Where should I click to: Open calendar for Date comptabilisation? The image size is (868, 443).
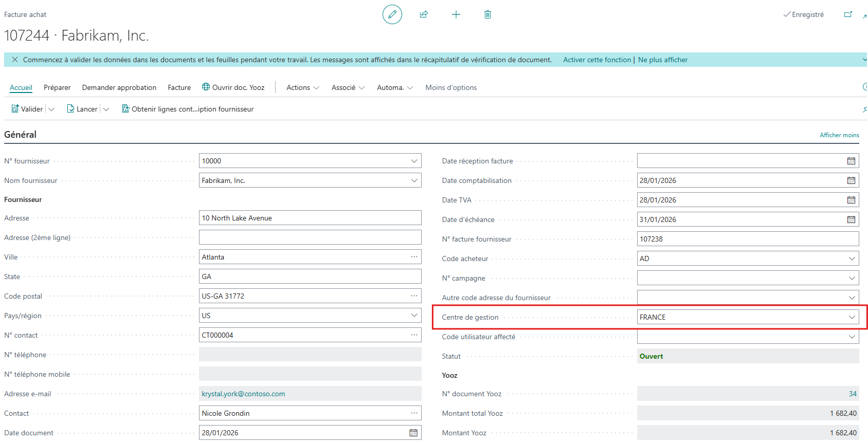pyautogui.click(x=851, y=180)
